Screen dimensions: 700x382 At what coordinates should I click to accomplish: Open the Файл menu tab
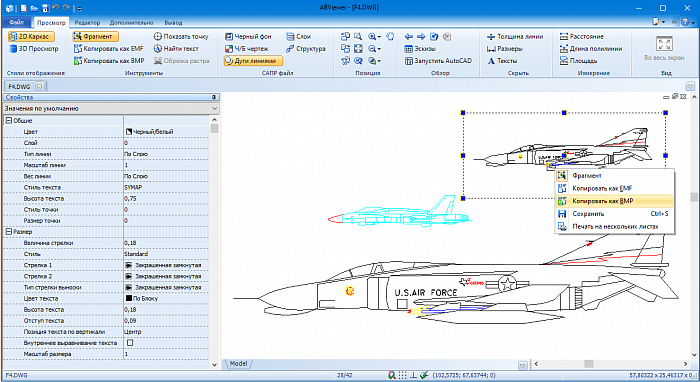tap(17, 22)
